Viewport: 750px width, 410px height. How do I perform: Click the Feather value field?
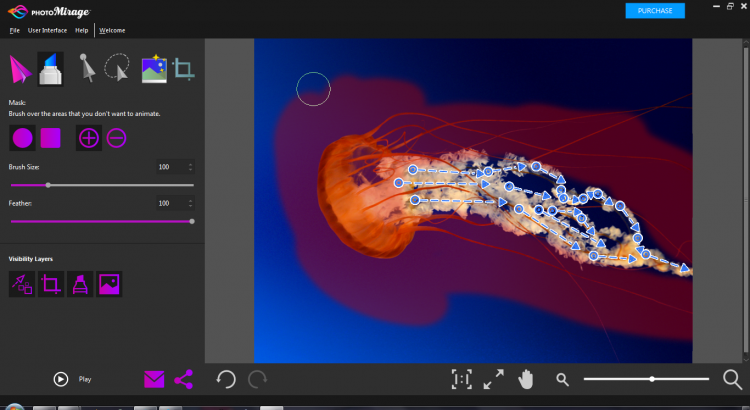pos(171,203)
